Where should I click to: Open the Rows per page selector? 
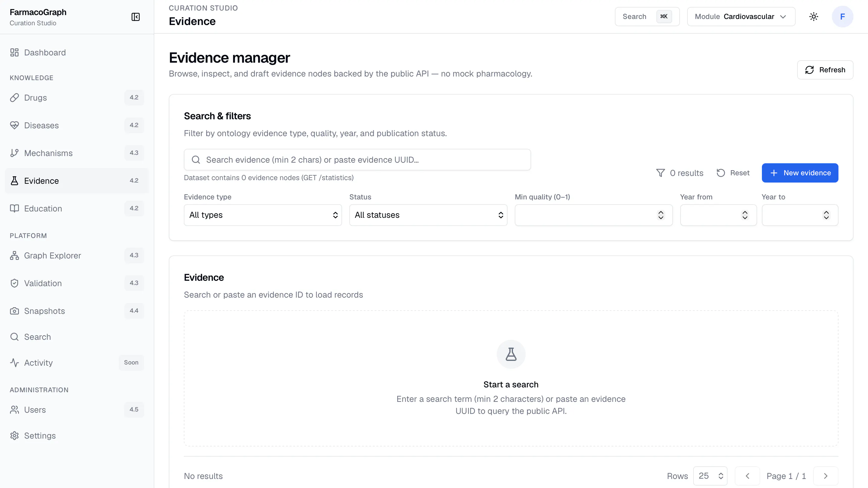click(710, 476)
